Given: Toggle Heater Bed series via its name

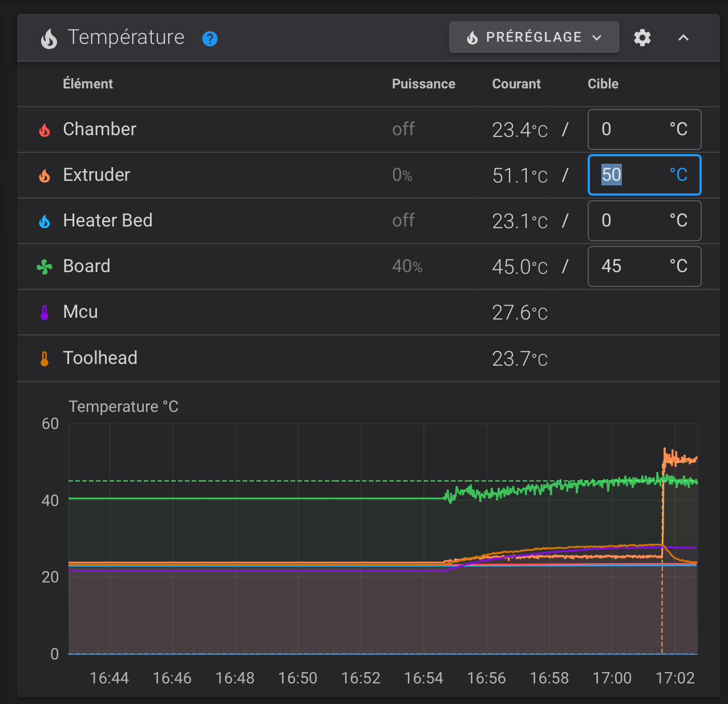Looking at the screenshot, I should (108, 220).
